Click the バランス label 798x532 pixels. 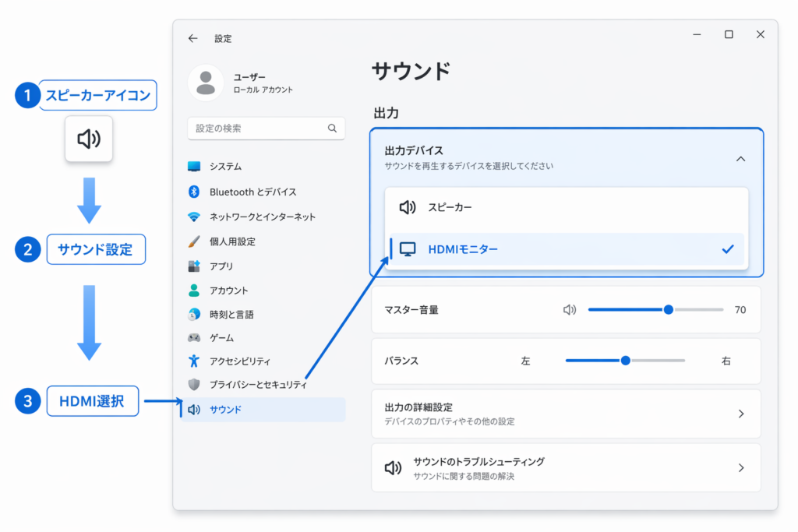401,361
